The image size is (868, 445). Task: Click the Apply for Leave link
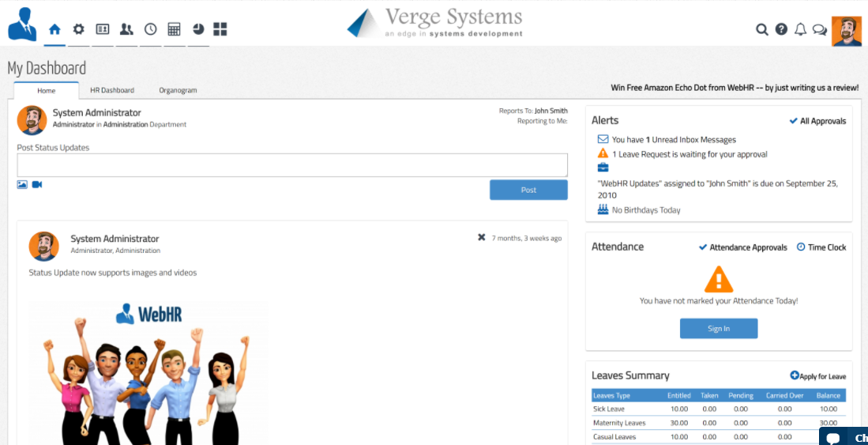[823, 376]
